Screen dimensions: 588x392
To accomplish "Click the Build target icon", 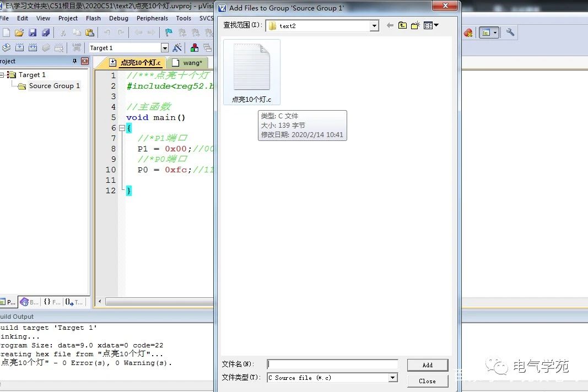I will click(19, 47).
